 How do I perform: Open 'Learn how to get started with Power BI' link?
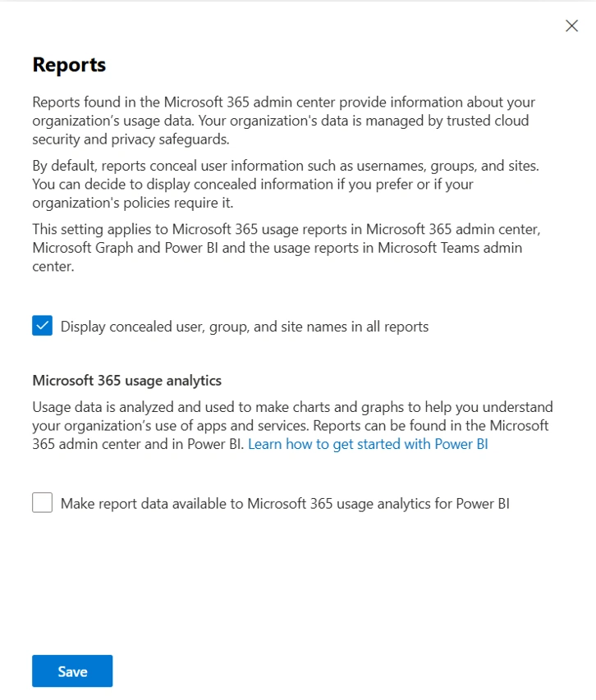[368, 444]
